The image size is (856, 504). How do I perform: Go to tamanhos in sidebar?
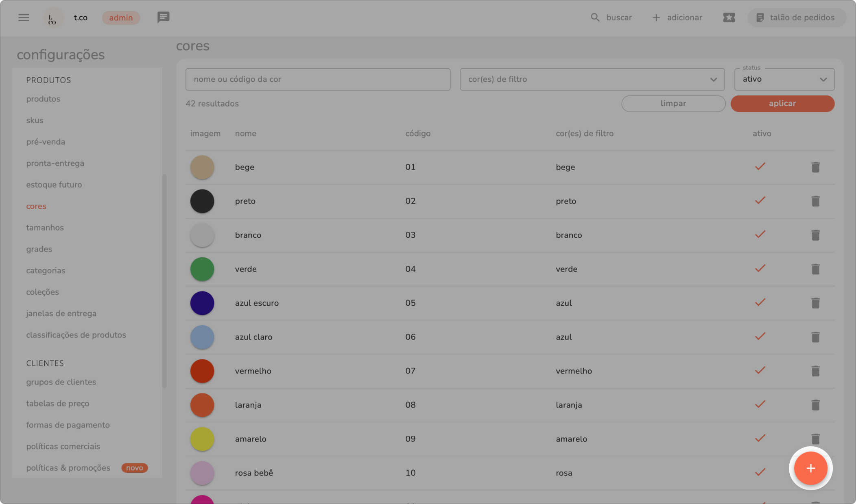(45, 228)
